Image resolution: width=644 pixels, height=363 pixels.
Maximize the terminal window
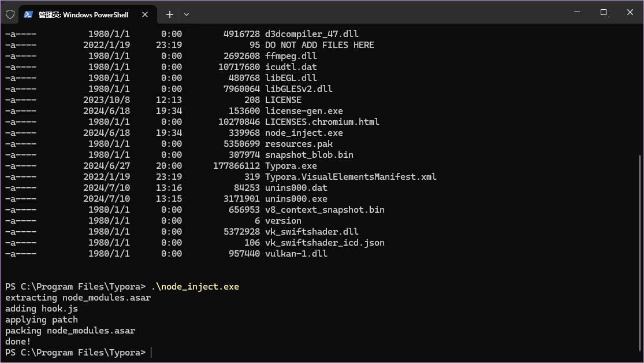[x=604, y=12]
